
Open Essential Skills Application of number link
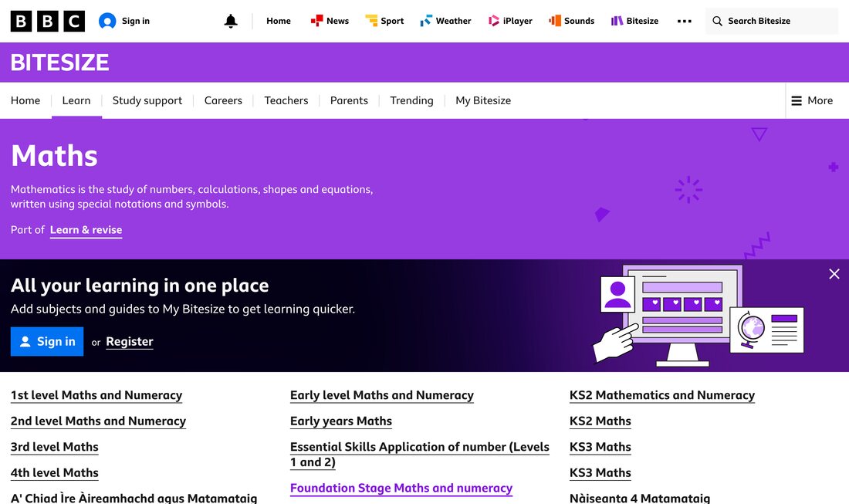click(x=420, y=455)
